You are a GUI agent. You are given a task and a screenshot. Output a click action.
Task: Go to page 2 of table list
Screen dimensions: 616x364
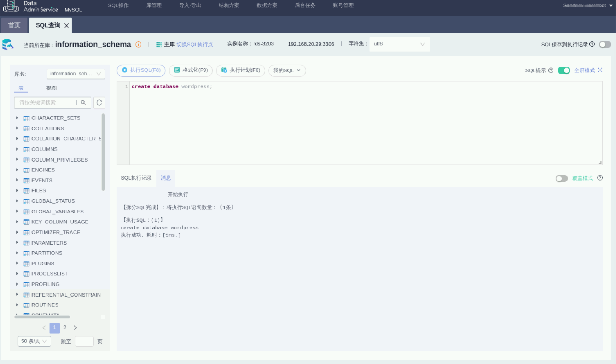click(x=65, y=327)
